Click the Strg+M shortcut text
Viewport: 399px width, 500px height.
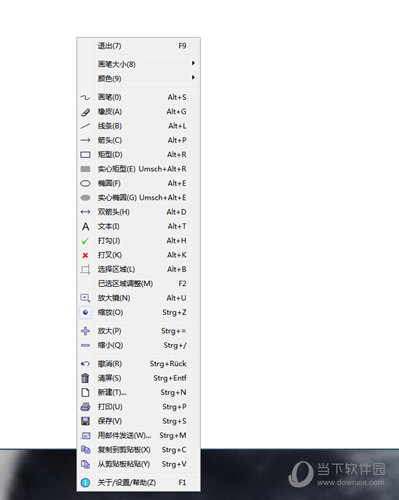click(x=173, y=435)
